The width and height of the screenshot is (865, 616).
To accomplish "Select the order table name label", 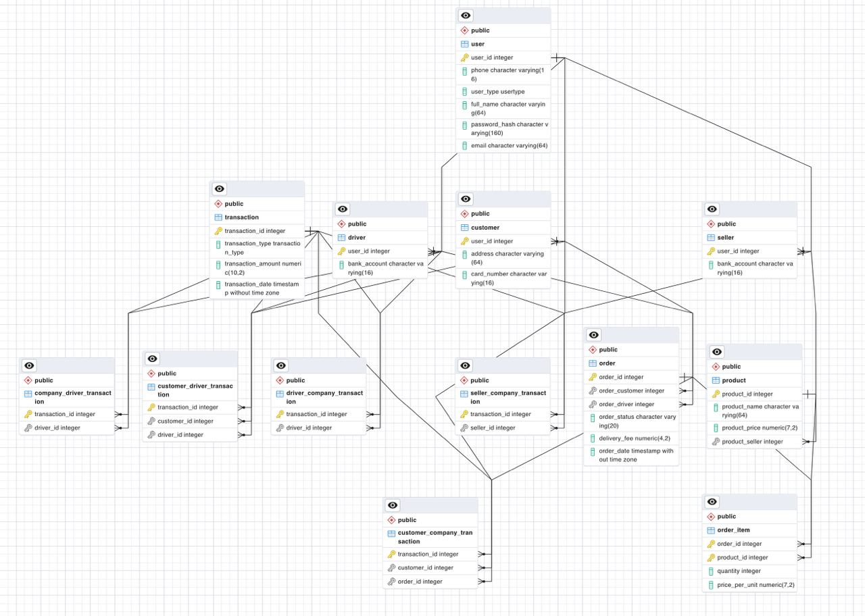I will click(x=607, y=363).
